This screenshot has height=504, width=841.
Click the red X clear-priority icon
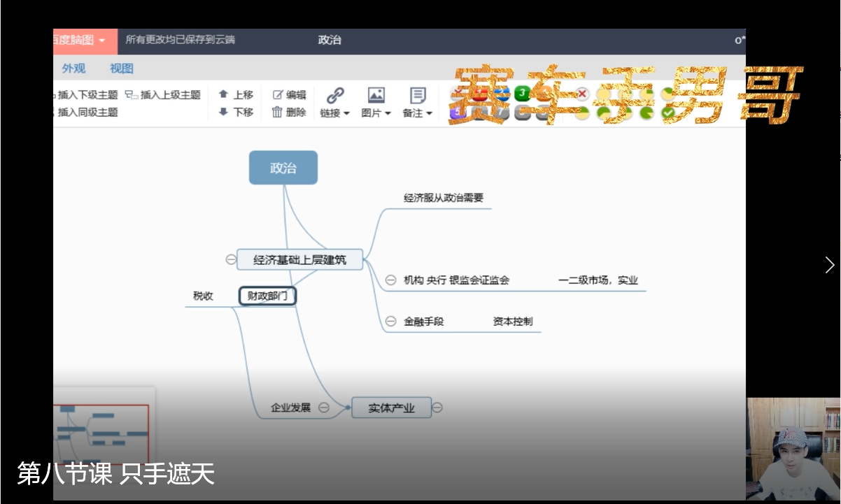coord(581,94)
